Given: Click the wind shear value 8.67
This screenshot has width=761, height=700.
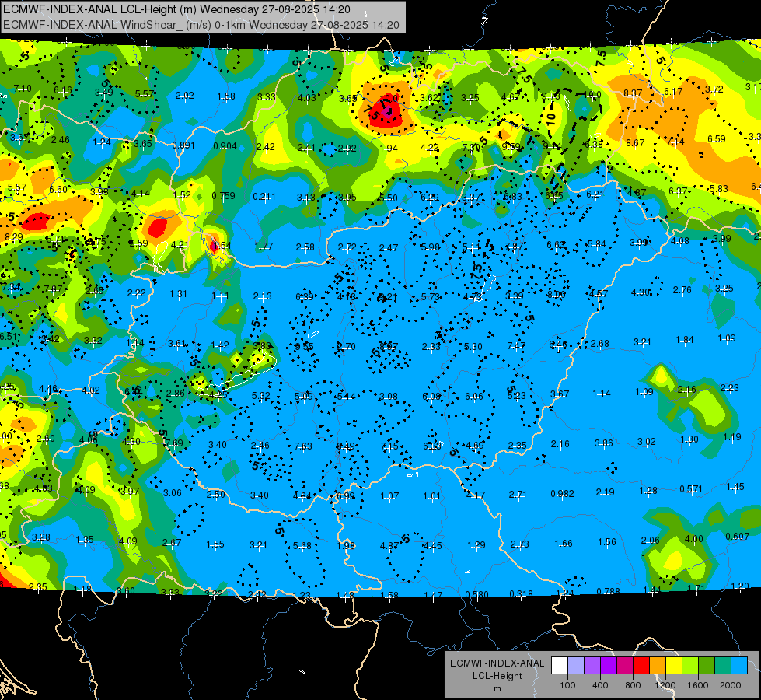Looking at the screenshot, I should coord(635,142).
